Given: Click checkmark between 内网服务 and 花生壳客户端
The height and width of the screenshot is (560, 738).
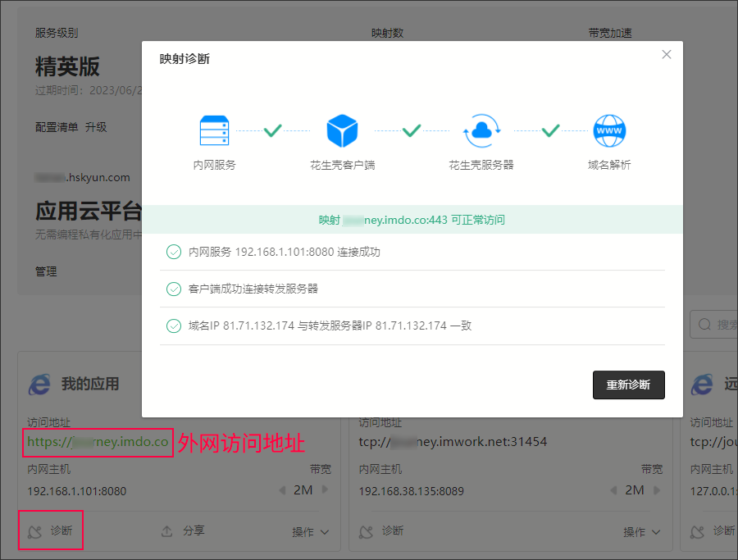Looking at the screenshot, I should [273, 130].
